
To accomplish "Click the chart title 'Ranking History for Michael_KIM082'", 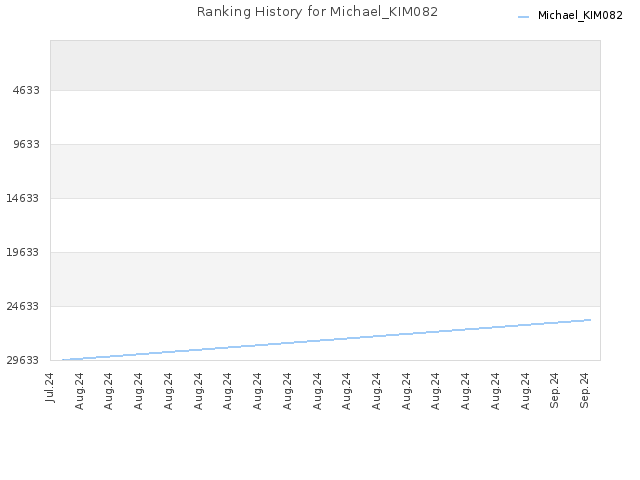I will tap(317, 12).
